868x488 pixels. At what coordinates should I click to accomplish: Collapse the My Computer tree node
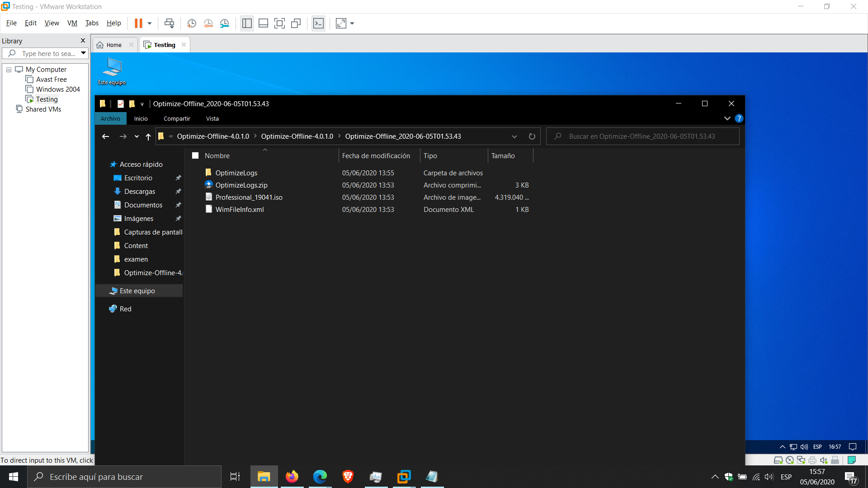tap(9, 70)
